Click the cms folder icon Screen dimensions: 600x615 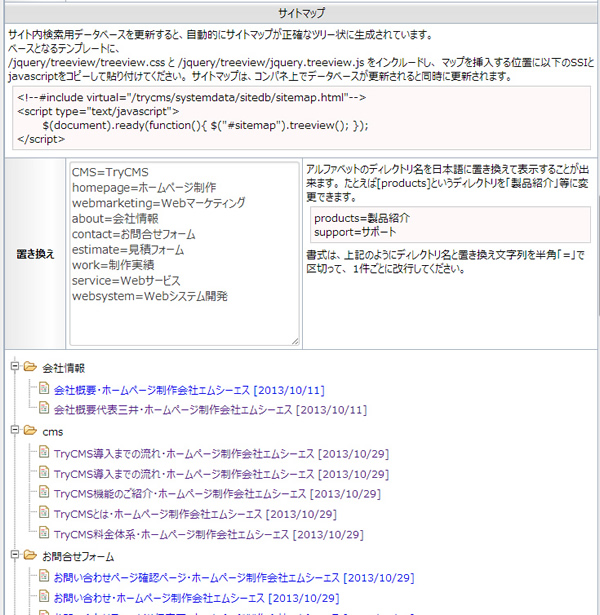pos(30,430)
